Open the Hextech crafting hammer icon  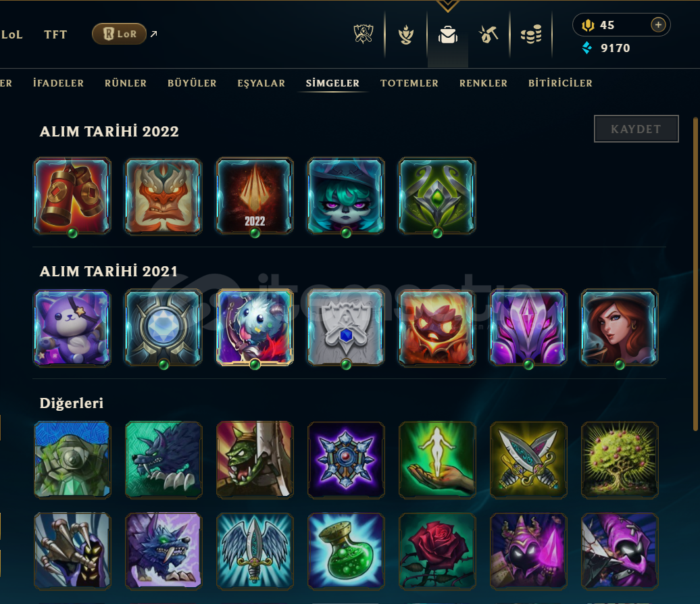pyautogui.click(x=489, y=34)
